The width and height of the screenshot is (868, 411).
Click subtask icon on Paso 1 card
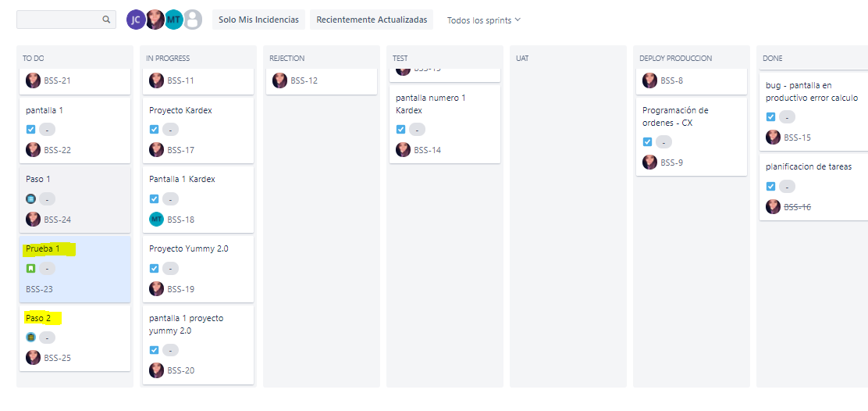(x=31, y=198)
